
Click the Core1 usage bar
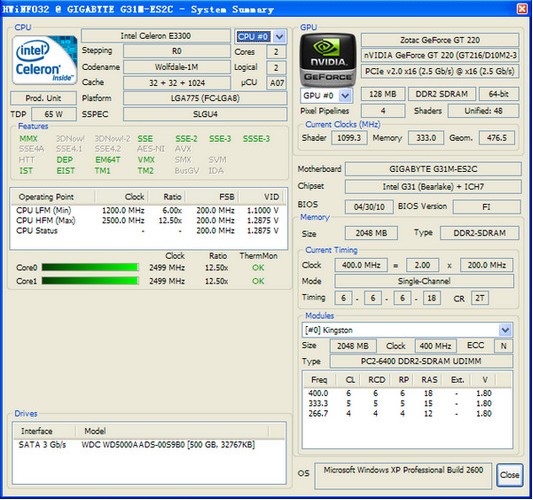90,281
